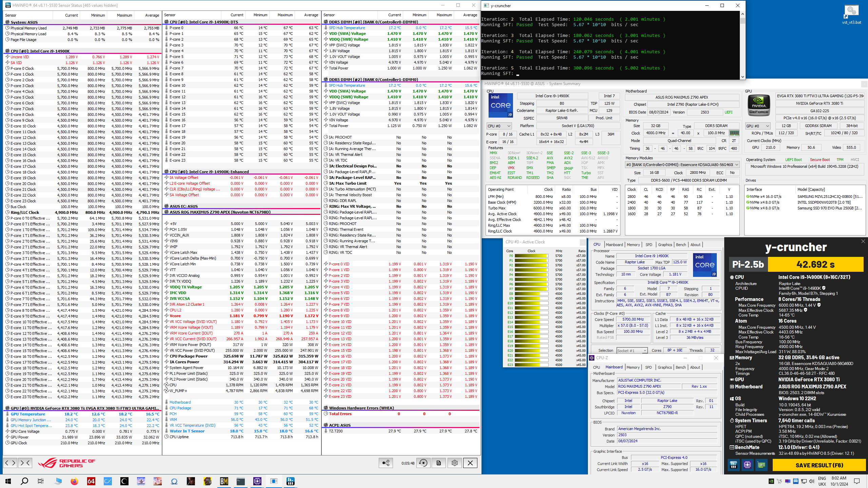Open the volume speaker tray icon

point(811,481)
